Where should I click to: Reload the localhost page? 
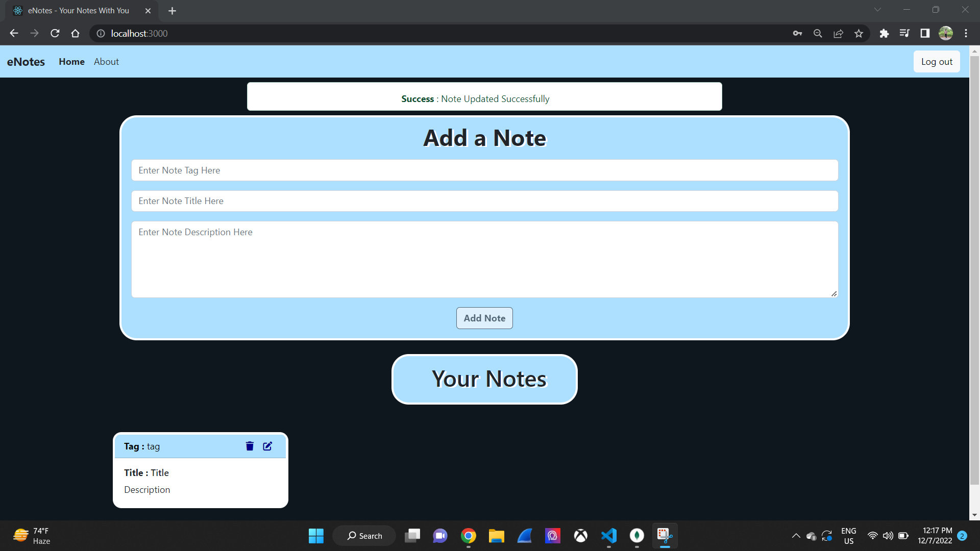(55, 33)
